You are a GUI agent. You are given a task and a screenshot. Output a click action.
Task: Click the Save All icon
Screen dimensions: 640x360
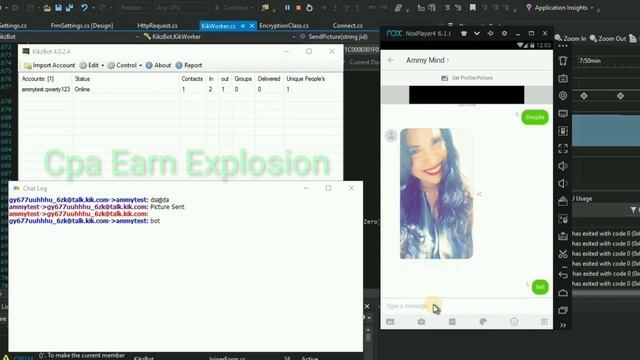click(69, 8)
